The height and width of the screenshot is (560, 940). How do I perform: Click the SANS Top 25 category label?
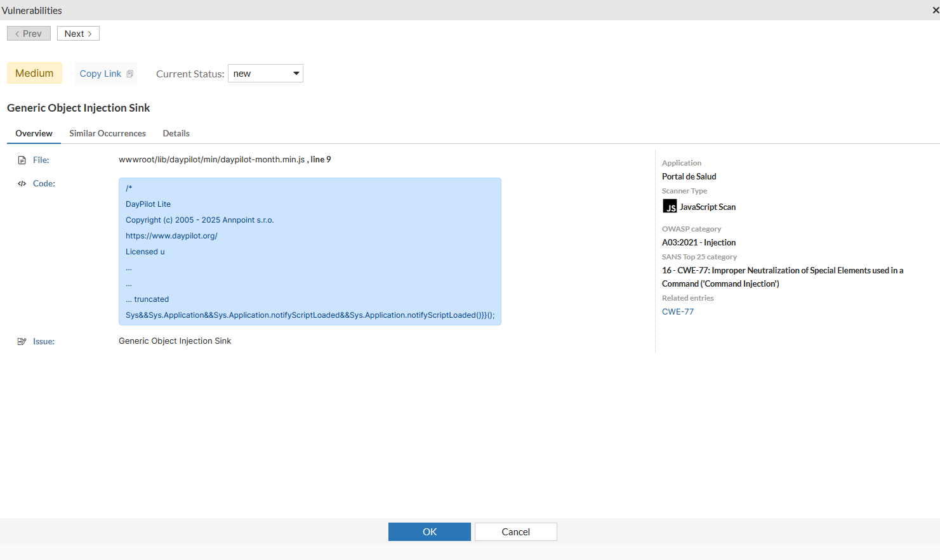699,257
